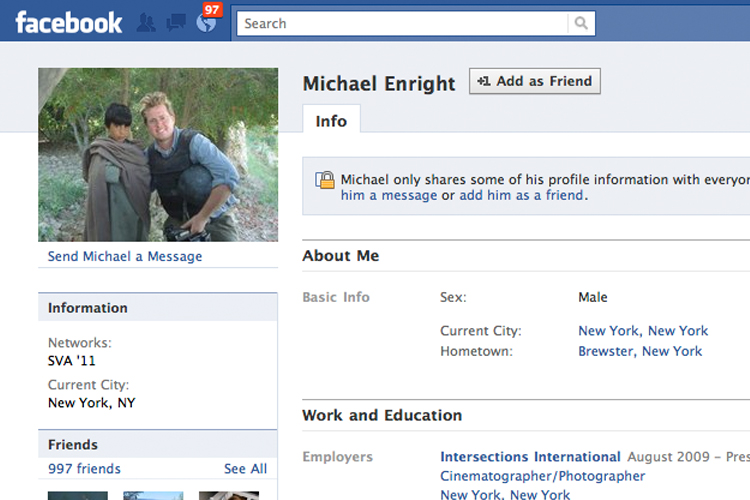Click the SVA '11 network text
Viewport: 750px width, 500px height.
coord(72,361)
